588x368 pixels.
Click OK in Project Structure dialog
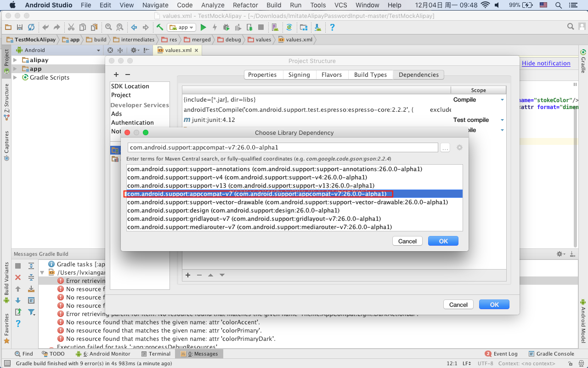coord(494,305)
